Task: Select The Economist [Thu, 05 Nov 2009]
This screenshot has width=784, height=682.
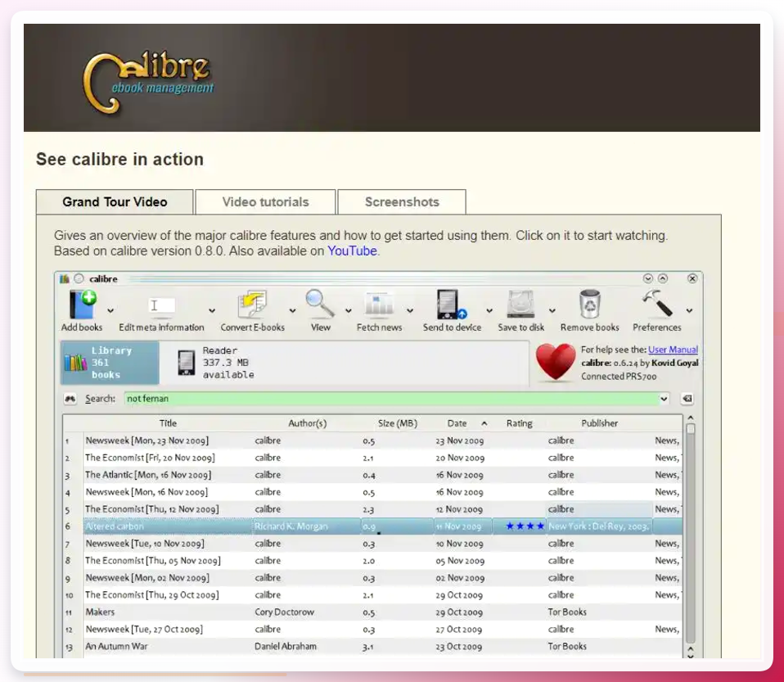Action: (372, 560)
